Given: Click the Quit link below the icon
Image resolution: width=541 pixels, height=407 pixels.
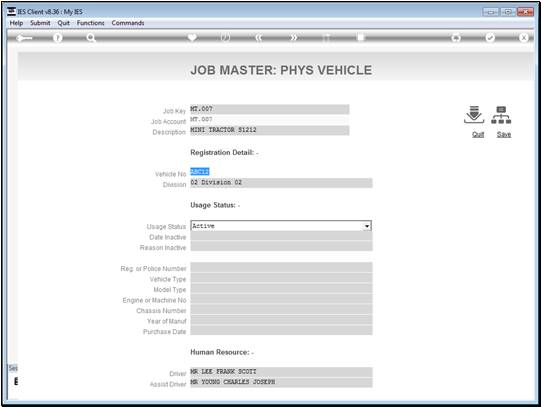Looking at the screenshot, I should (478, 135).
